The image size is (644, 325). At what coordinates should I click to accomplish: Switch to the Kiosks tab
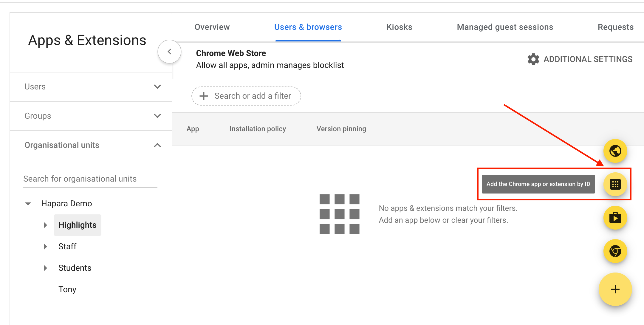point(399,27)
